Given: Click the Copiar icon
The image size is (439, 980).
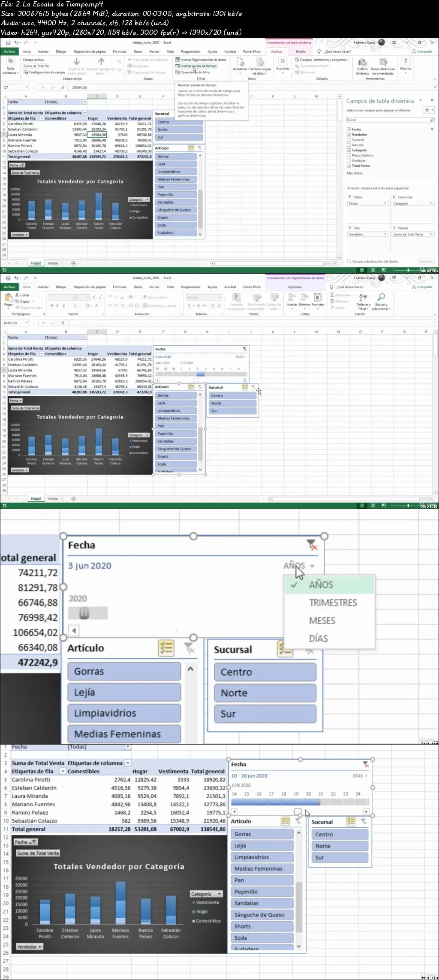Looking at the screenshot, I should coord(17,302).
